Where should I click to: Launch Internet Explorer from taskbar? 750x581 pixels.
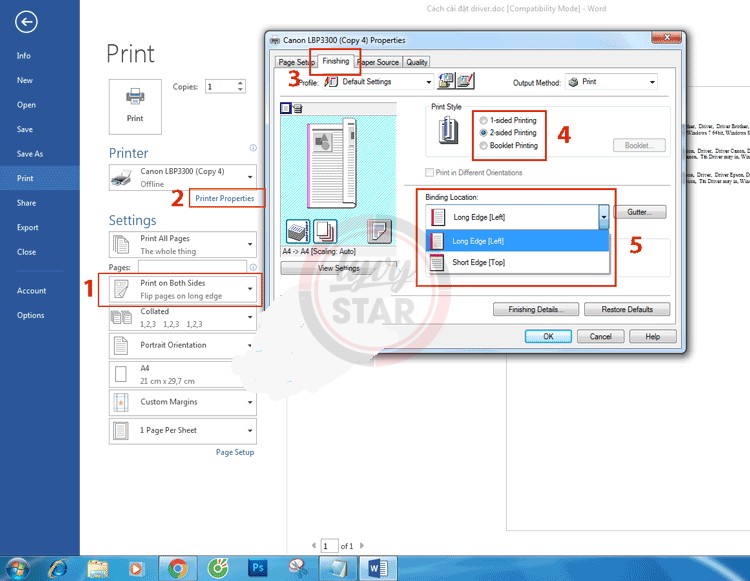click(x=58, y=569)
